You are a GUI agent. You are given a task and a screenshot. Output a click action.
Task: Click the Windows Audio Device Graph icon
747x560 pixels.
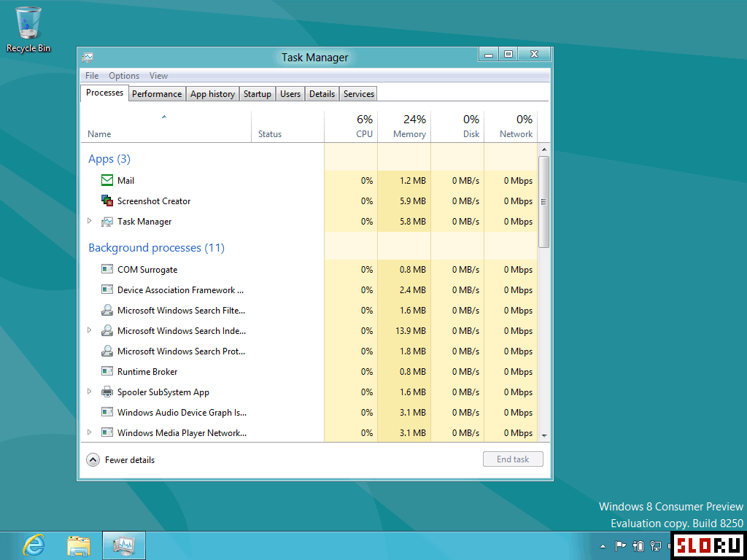point(107,413)
